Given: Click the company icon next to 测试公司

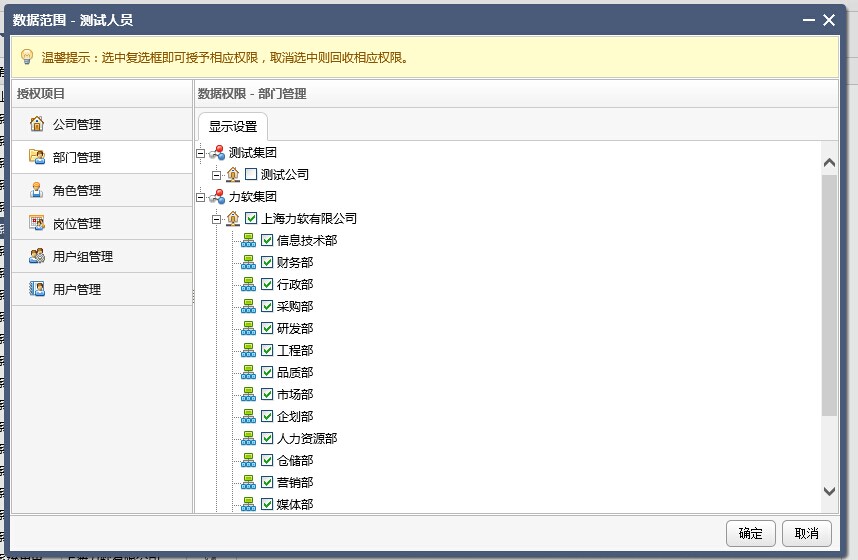Looking at the screenshot, I should click(x=233, y=174).
